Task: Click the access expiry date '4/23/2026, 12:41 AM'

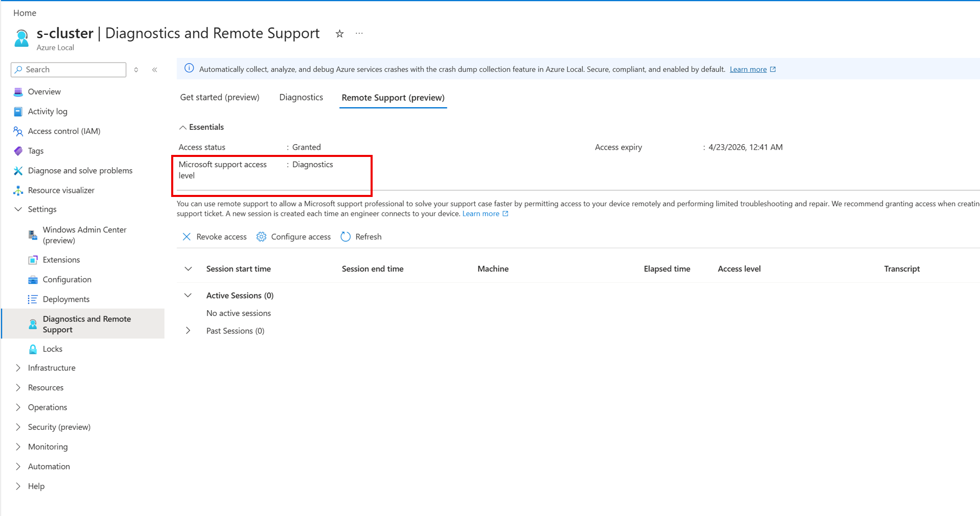Action: click(x=746, y=147)
